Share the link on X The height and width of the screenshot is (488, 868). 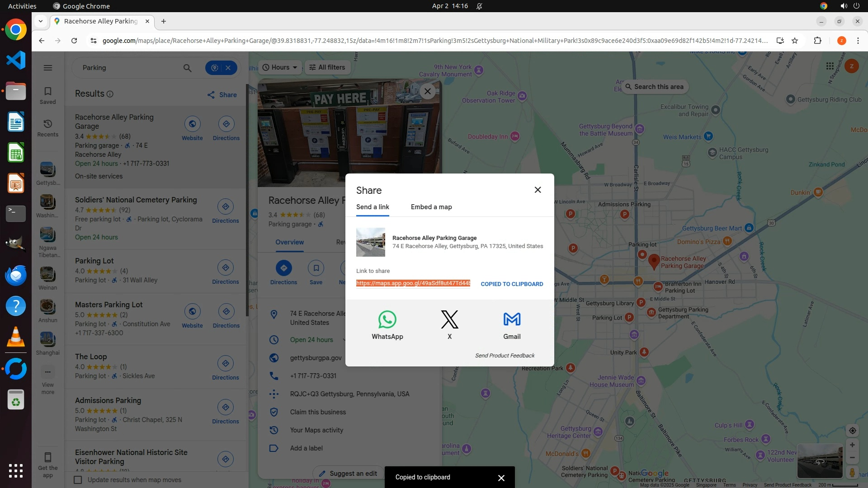[449, 320]
